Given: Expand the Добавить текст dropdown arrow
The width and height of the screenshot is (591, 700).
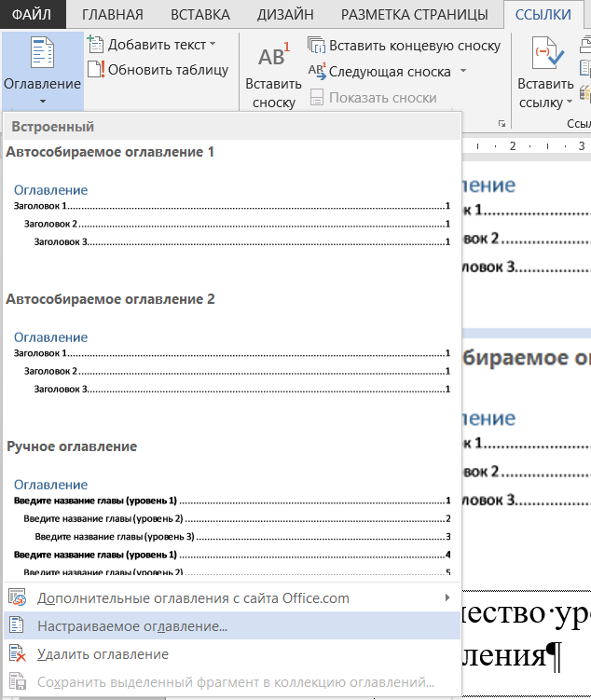Looking at the screenshot, I should point(213,44).
